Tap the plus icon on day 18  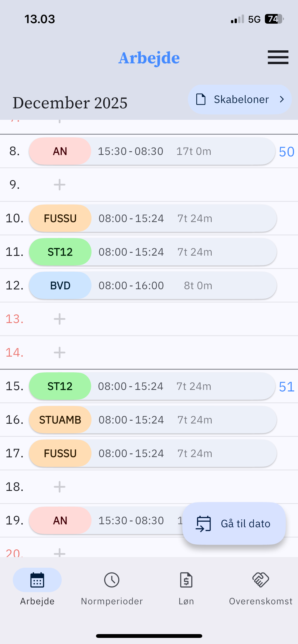point(60,487)
